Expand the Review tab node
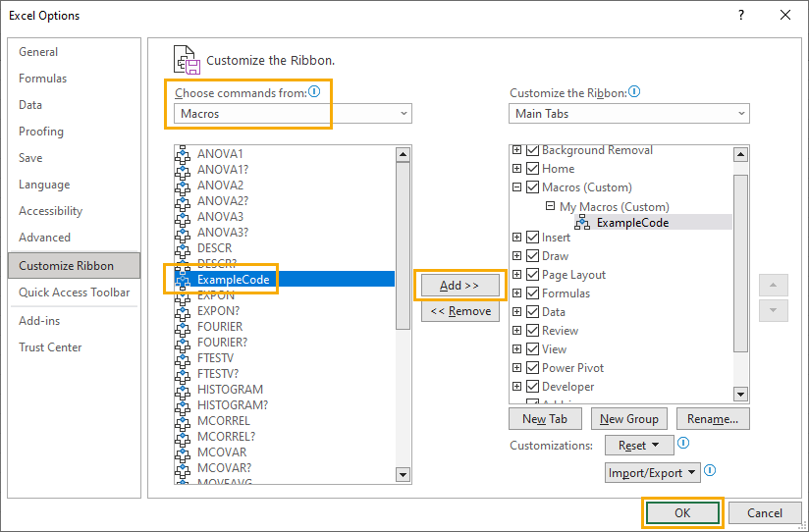The image size is (809, 532). point(517,331)
